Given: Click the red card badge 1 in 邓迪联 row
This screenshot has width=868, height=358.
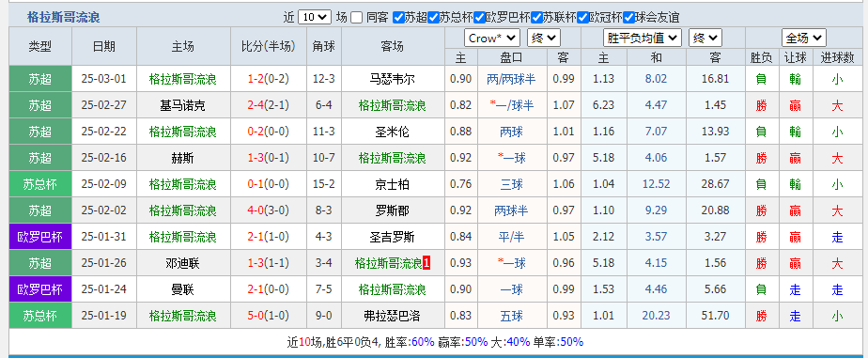Looking at the screenshot, I should [426, 264].
